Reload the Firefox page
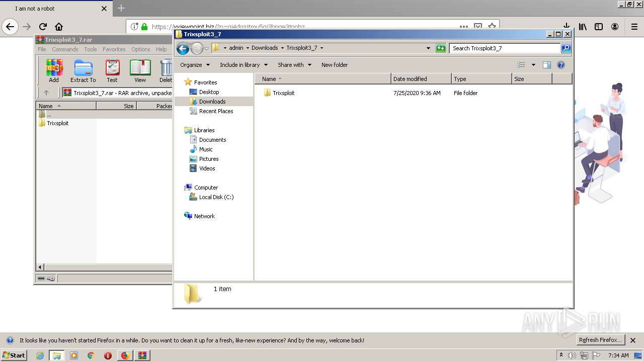This screenshot has width=644, height=362. pos(43,27)
